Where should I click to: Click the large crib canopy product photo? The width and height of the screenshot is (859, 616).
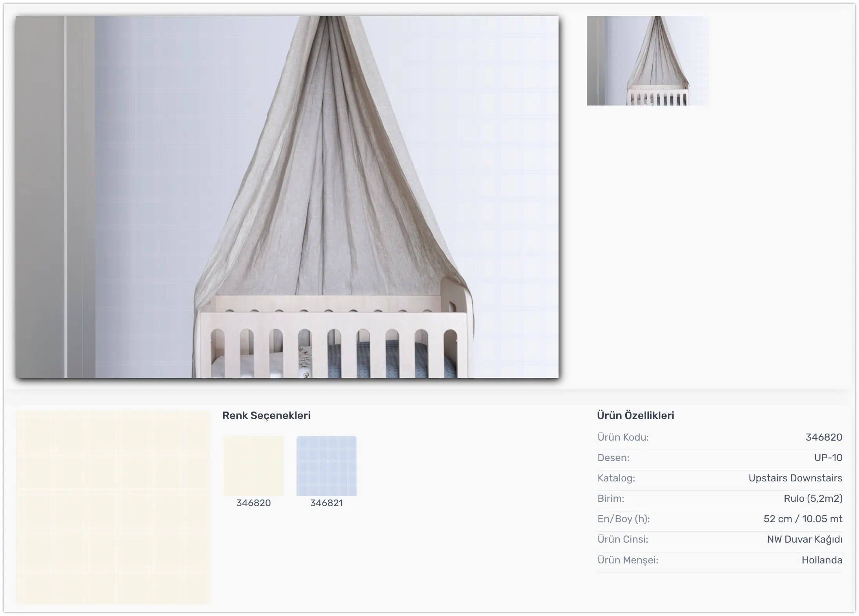[287, 197]
